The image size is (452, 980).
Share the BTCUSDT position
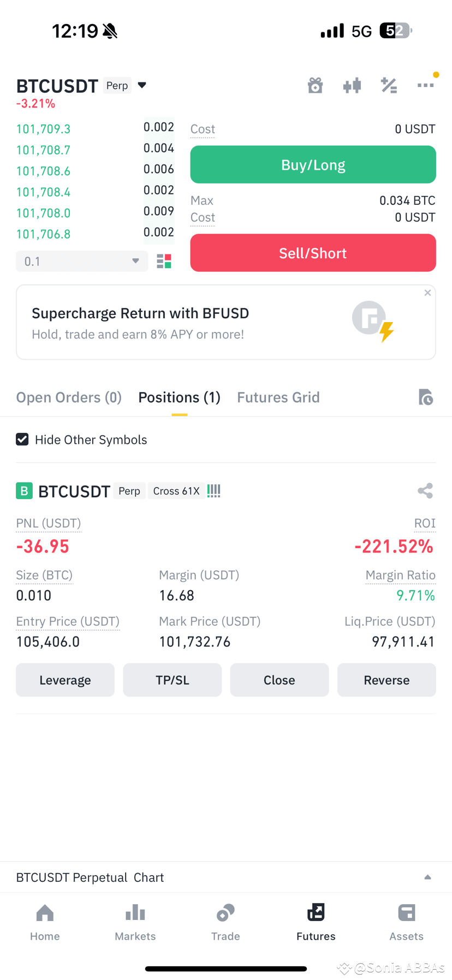coord(425,491)
